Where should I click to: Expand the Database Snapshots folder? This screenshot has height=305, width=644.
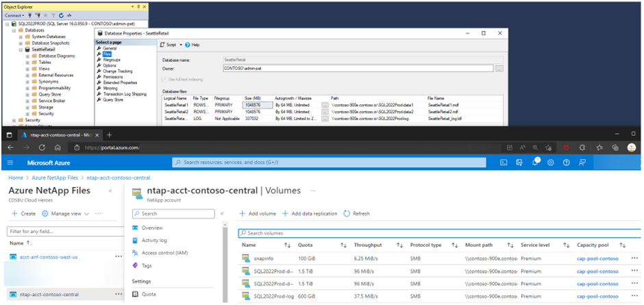(21, 42)
